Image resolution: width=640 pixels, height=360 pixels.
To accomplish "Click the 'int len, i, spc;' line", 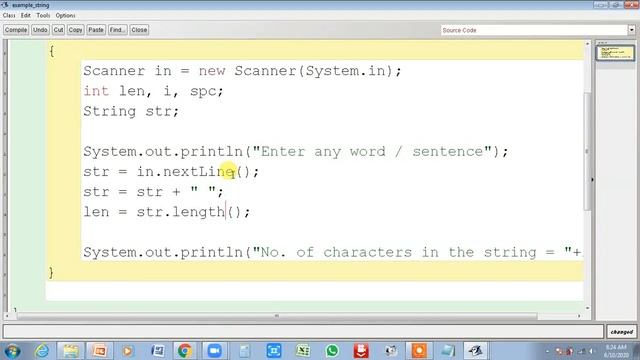I will pos(153,91).
